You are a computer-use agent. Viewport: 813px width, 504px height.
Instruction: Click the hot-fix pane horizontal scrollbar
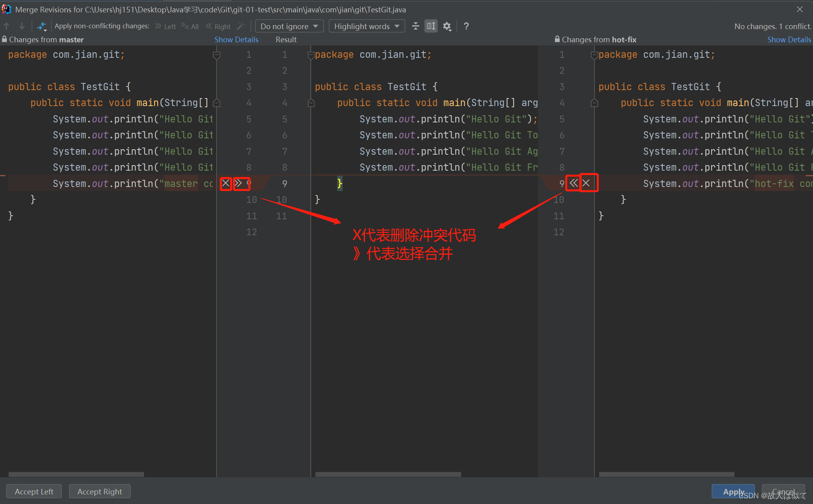tap(667, 474)
